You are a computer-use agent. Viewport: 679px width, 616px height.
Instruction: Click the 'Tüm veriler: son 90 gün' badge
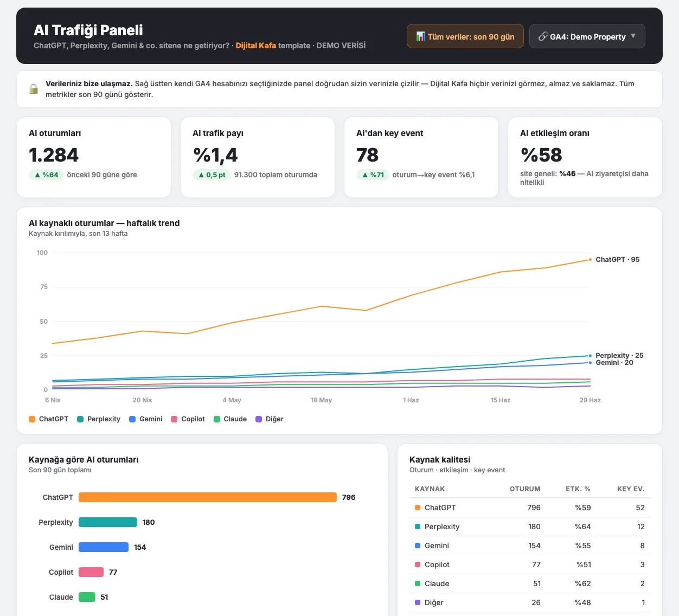465,36
